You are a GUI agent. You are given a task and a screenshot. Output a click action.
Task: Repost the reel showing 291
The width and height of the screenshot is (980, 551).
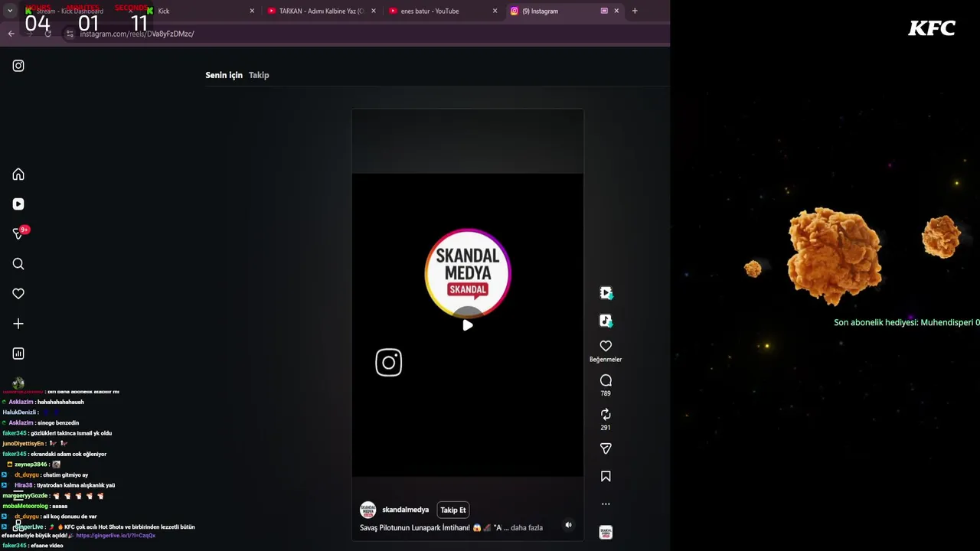click(606, 414)
